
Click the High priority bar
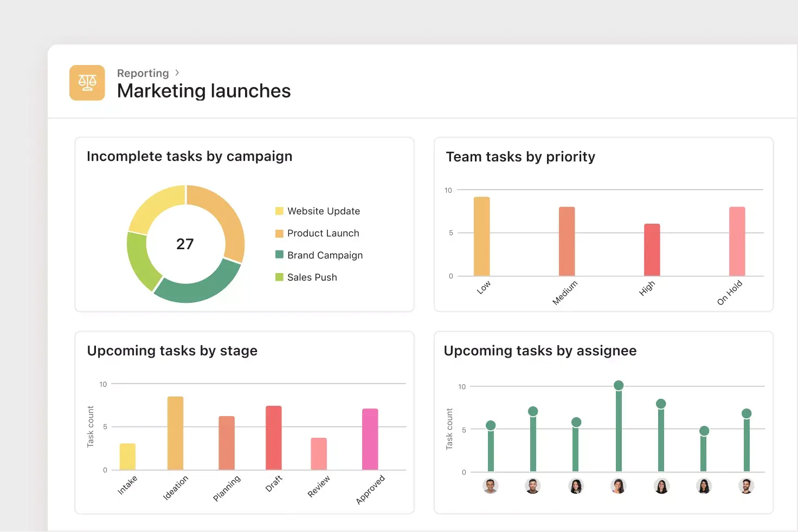pyautogui.click(x=652, y=249)
